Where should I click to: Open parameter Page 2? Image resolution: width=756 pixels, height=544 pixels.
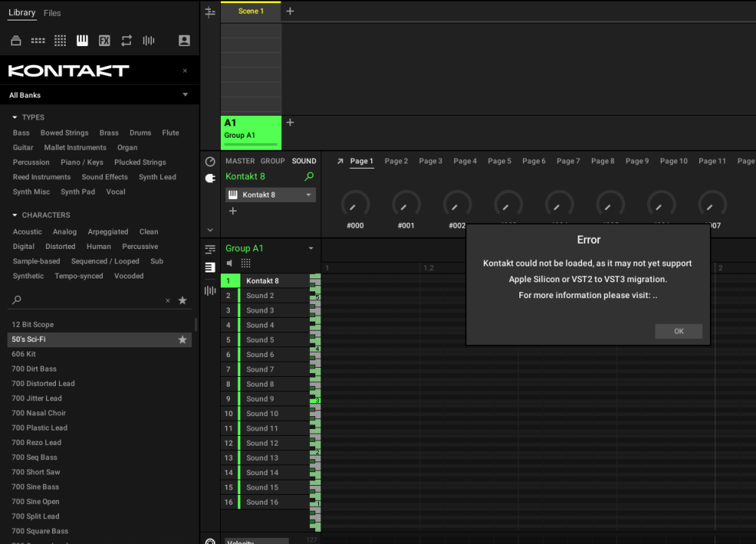[396, 161]
